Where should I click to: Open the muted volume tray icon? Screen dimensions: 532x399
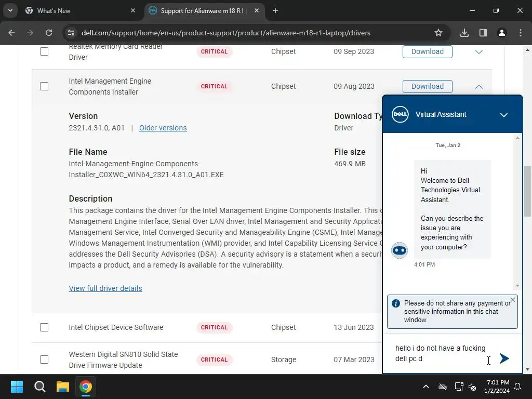point(472,387)
